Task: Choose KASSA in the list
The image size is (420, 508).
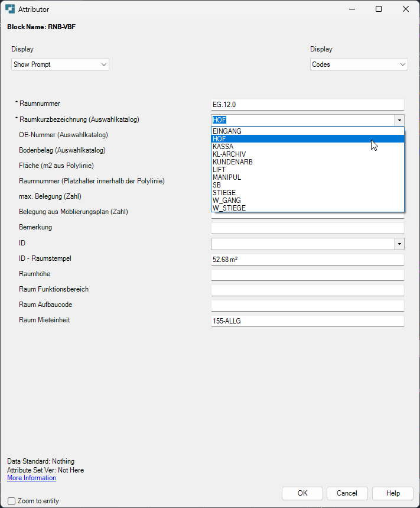Action: click(308, 147)
